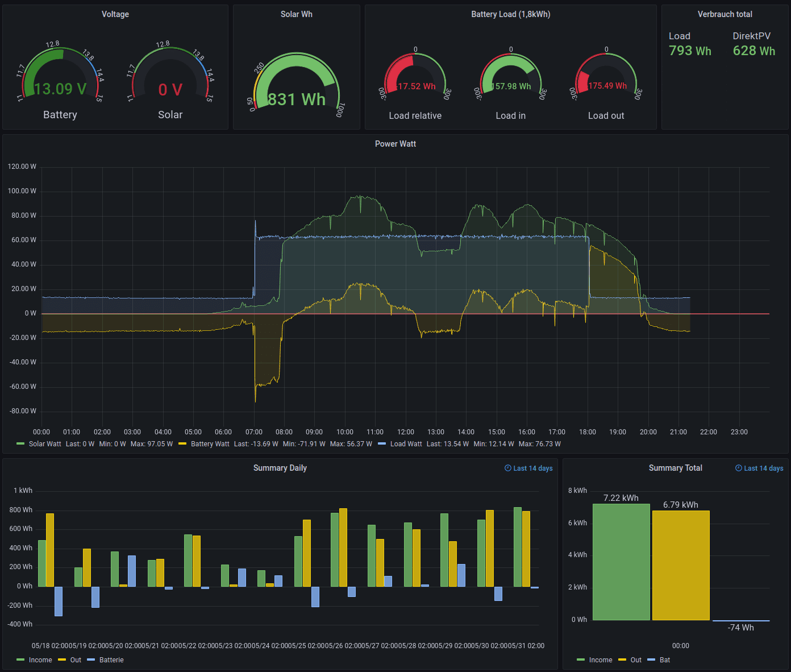The width and height of the screenshot is (791, 672).
Task: Click the 8 kWh axis label in Summary Total
Action: coord(578,491)
